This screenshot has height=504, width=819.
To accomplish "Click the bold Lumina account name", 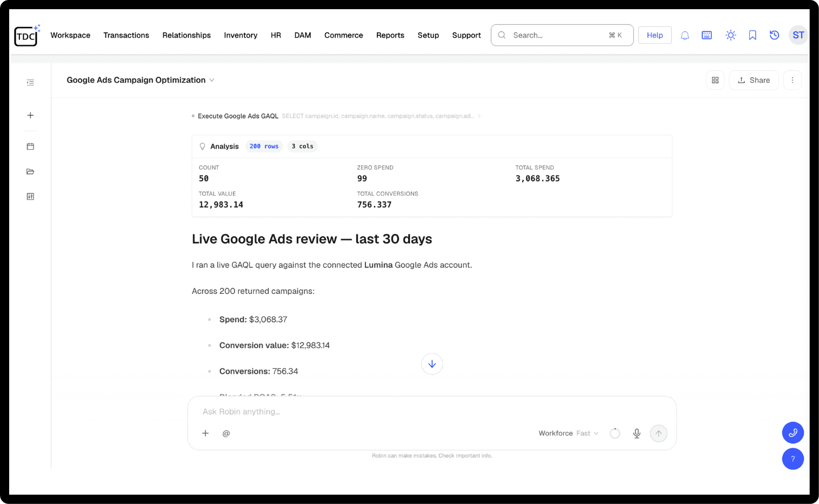I will click(x=378, y=265).
